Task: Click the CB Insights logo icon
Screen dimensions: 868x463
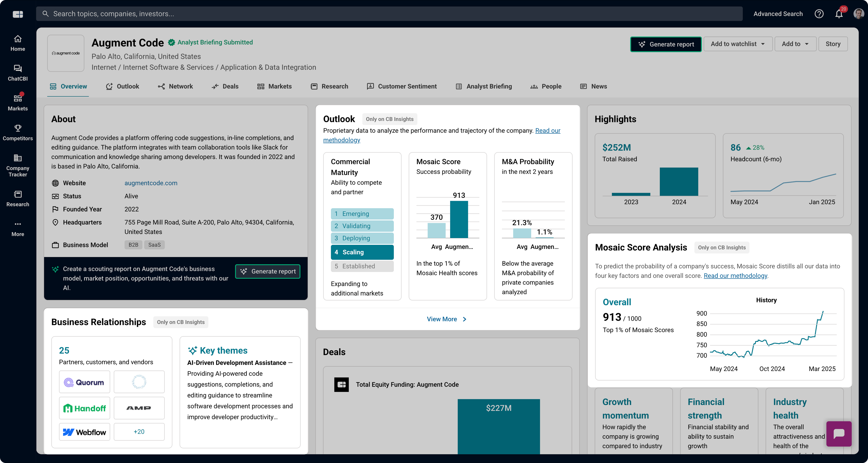Action: click(x=17, y=14)
